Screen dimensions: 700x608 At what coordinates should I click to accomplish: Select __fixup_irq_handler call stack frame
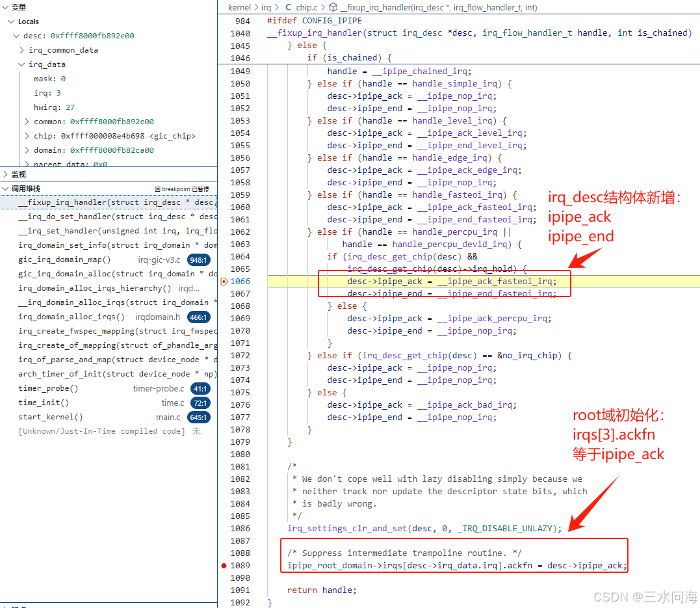[x=109, y=202]
